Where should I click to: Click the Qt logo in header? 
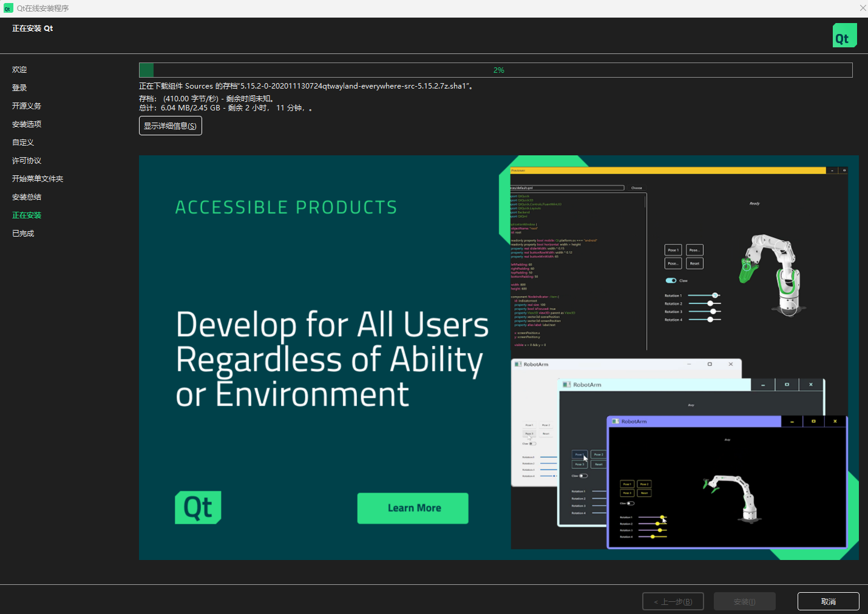click(x=844, y=35)
